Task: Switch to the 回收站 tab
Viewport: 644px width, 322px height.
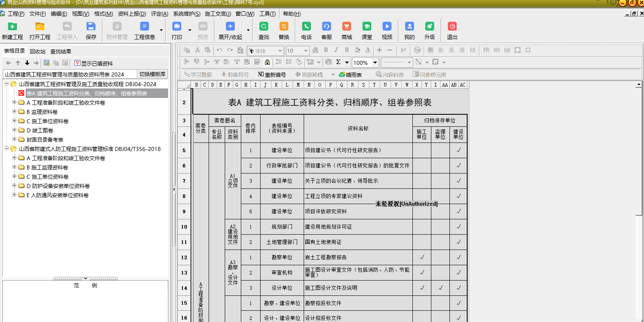Action: click(x=37, y=51)
